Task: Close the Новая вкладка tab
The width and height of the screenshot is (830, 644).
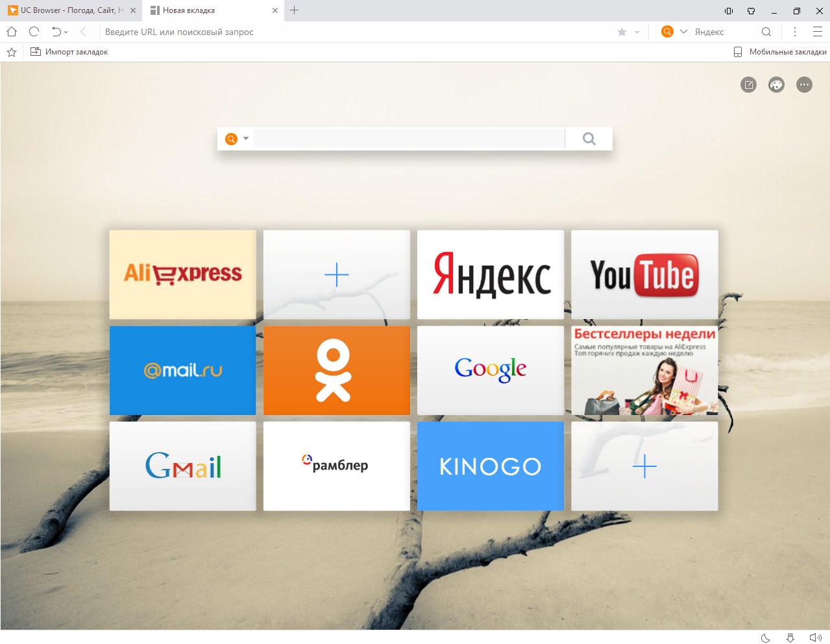Action: 275,10
